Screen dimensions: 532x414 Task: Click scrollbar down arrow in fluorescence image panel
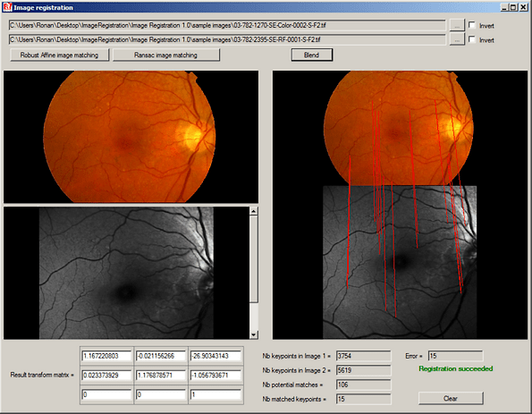coord(253,335)
